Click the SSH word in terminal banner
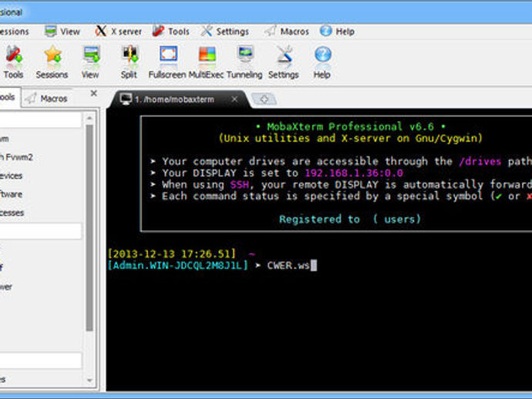532x399 pixels. pyautogui.click(x=240, y=185)
